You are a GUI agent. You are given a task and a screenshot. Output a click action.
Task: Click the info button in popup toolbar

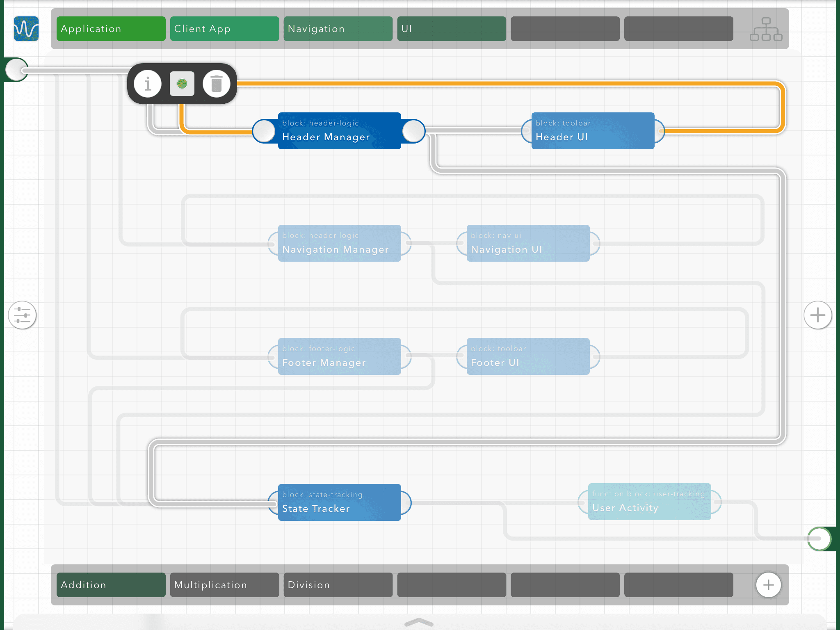(148, 84)
